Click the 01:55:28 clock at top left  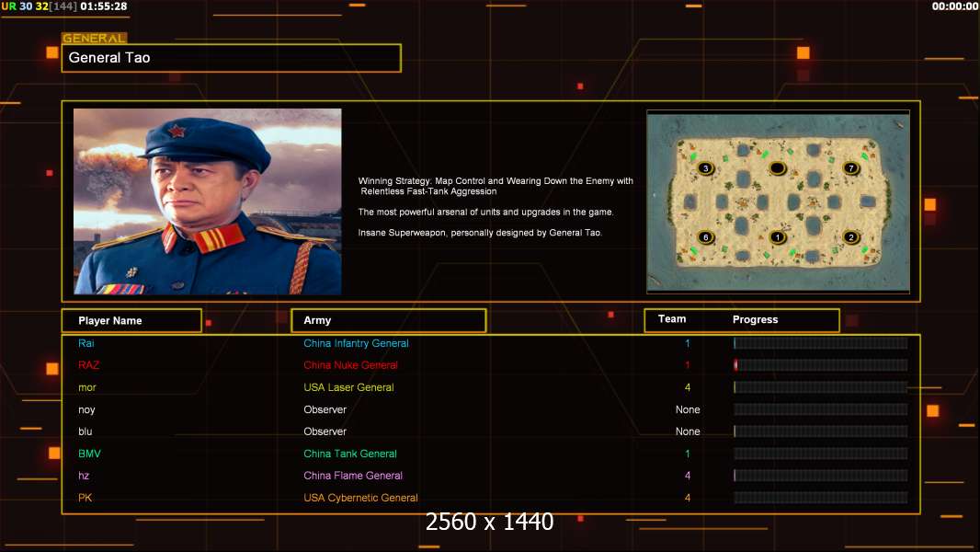coord(104,6)
